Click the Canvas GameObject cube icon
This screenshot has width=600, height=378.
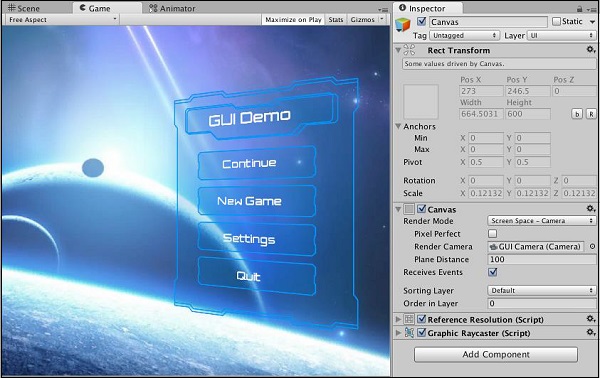[x=403, y=24]
